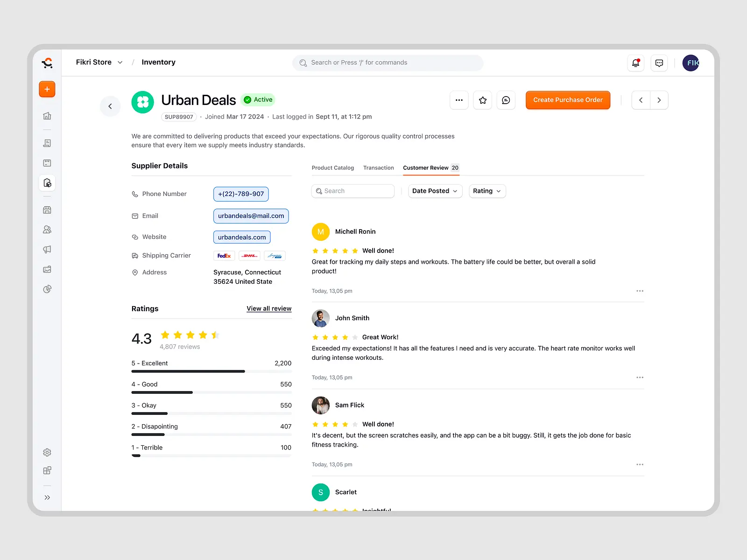Open the orders receipt icon in sidebar

[x=47, y=143]
